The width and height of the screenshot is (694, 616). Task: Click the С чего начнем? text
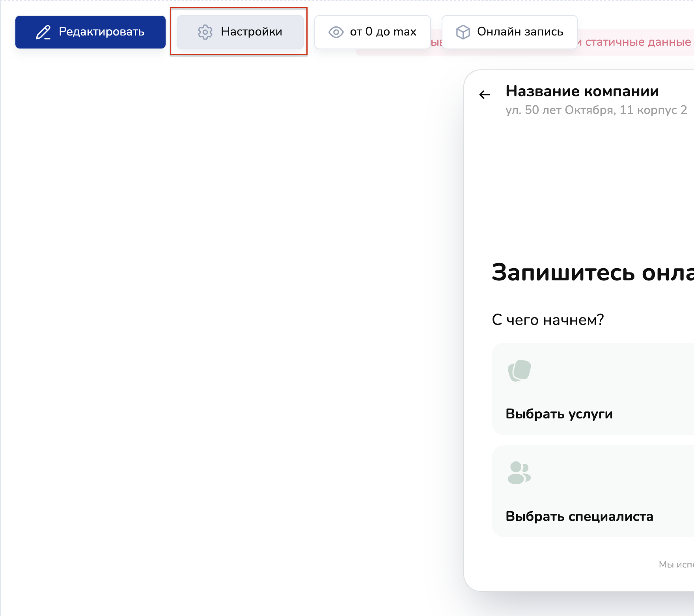548,320
